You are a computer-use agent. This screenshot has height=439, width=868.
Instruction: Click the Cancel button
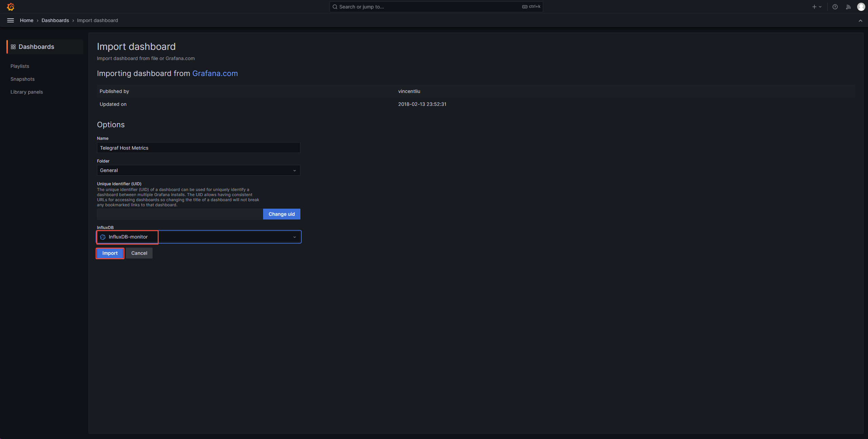click(x=139, y=253)
